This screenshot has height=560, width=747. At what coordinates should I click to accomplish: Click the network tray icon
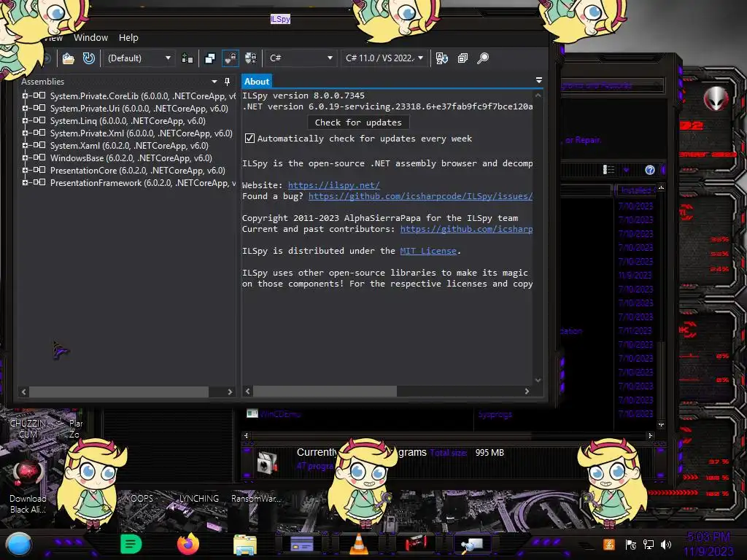coord(649,545)
